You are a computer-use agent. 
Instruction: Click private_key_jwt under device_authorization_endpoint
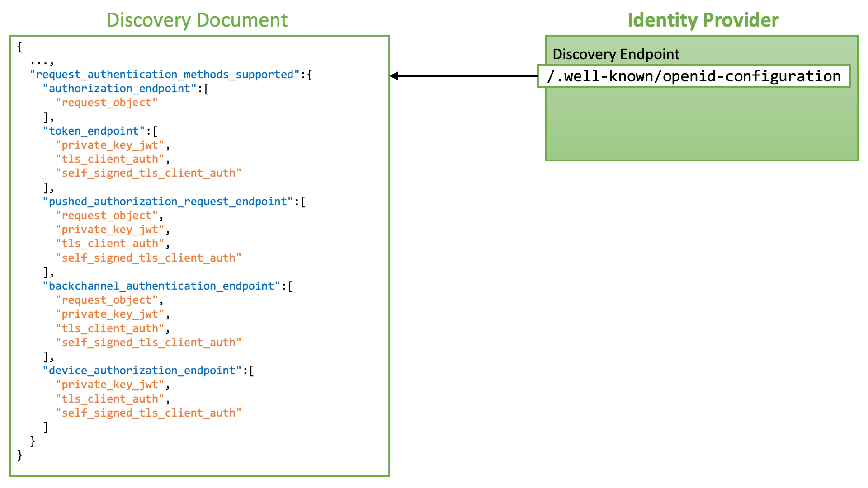[109, 385]
